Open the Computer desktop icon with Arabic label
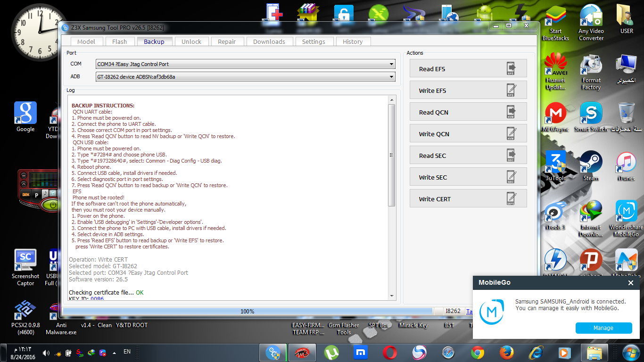 point(627,68)
